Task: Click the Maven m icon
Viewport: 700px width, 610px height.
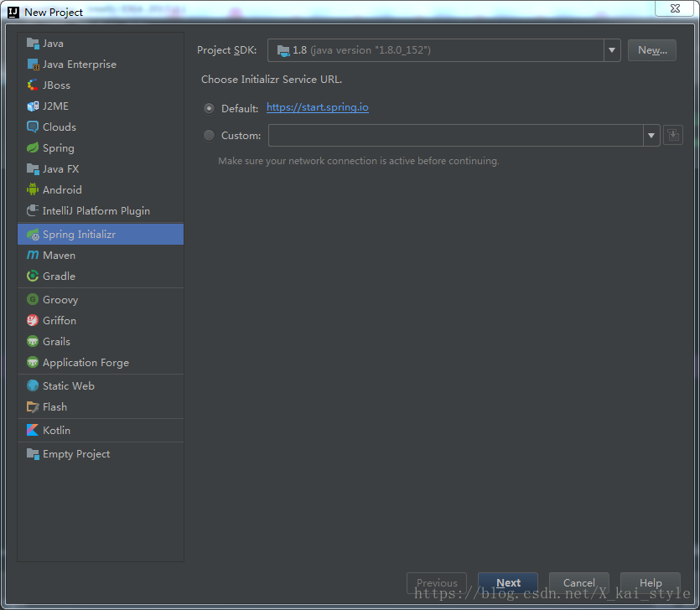Action: [x=33, y=256]
